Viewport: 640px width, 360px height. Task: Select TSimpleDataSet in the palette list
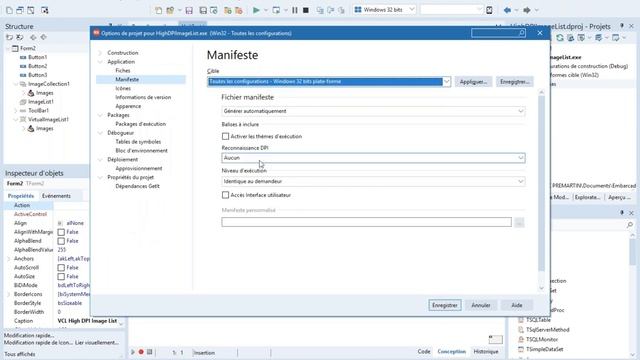click(x=544, y=349)
